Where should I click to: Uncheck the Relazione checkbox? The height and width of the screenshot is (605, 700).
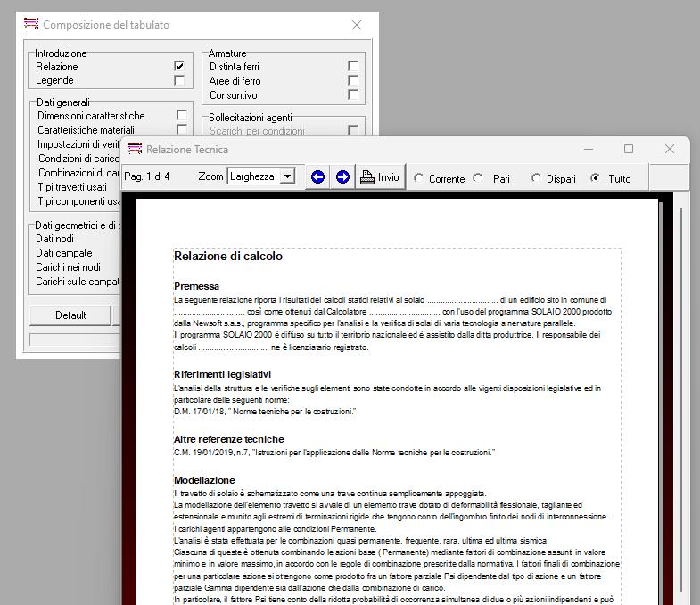(x=179, y=67)
